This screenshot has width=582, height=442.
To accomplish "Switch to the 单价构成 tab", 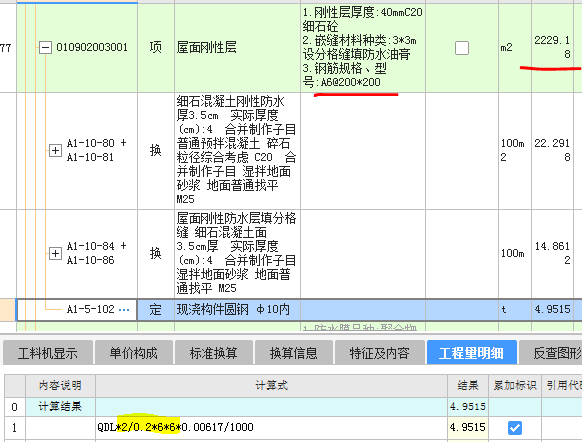I will point(134,353).
